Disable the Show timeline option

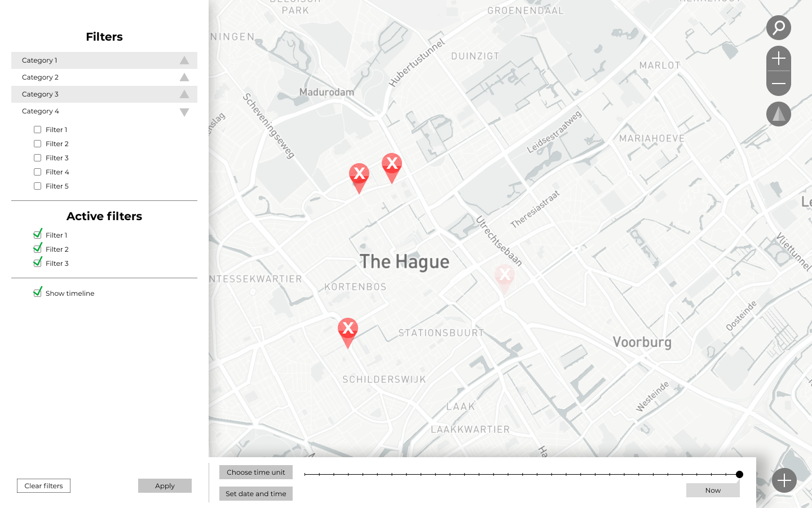pos(37,292)
